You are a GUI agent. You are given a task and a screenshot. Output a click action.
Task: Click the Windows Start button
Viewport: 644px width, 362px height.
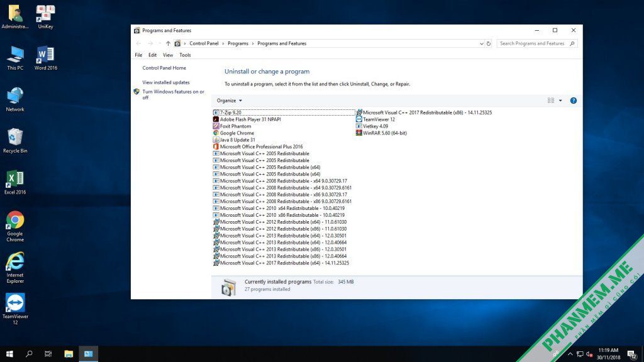[9, 354]
